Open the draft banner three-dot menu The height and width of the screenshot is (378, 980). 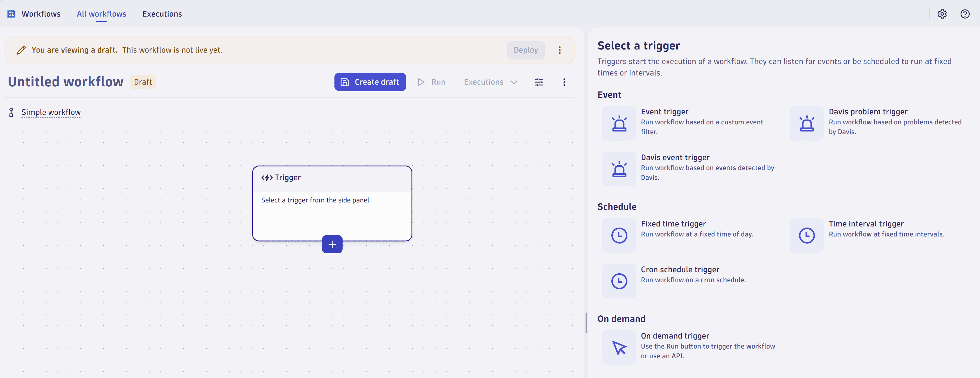560,50
